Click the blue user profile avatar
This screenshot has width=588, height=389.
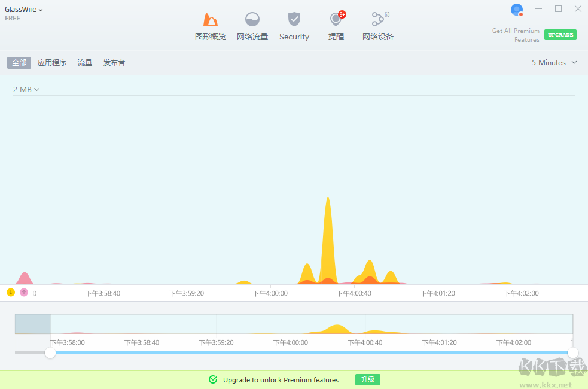517,10
